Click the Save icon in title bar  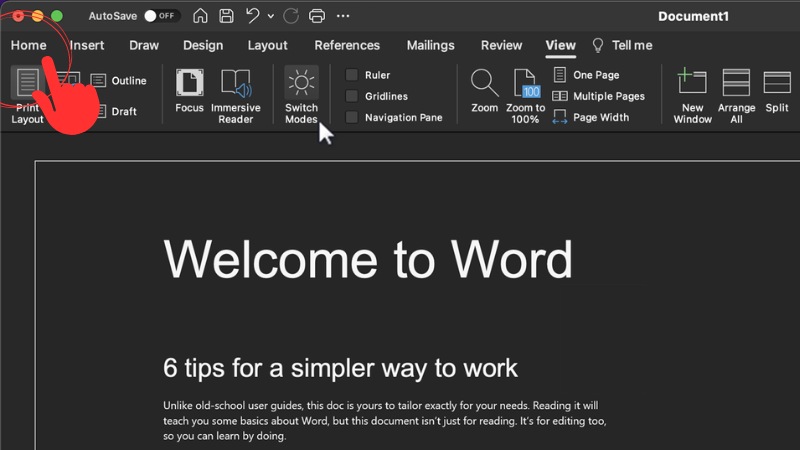pos(227,16)
